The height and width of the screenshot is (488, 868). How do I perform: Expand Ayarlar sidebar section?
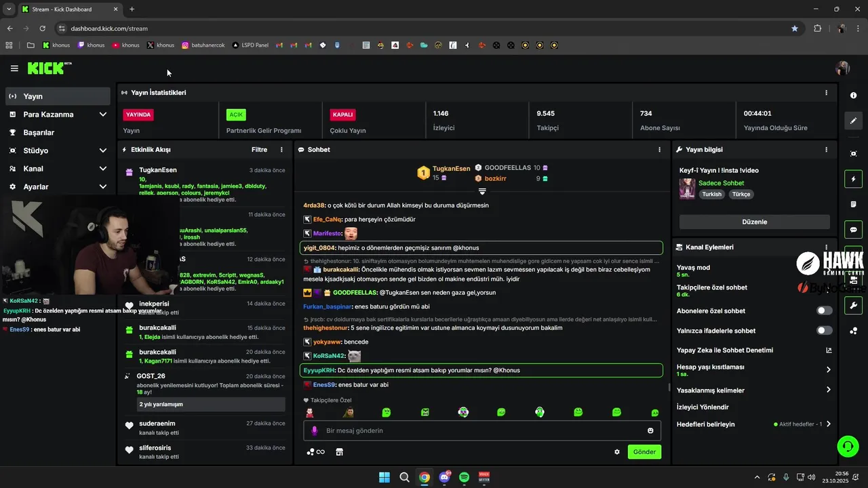tap(103, 186)
